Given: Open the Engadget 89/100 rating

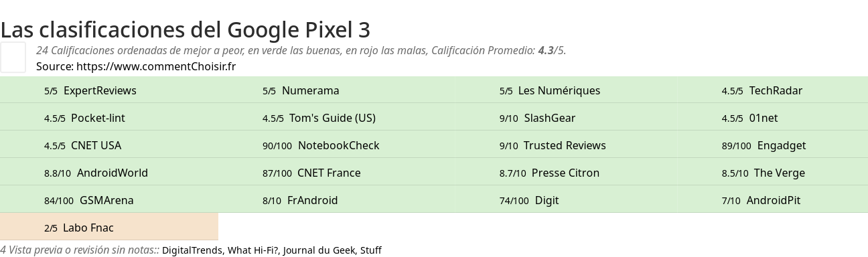Looking at the screenshot, I should pyautogui.click(x=773, y=145).
